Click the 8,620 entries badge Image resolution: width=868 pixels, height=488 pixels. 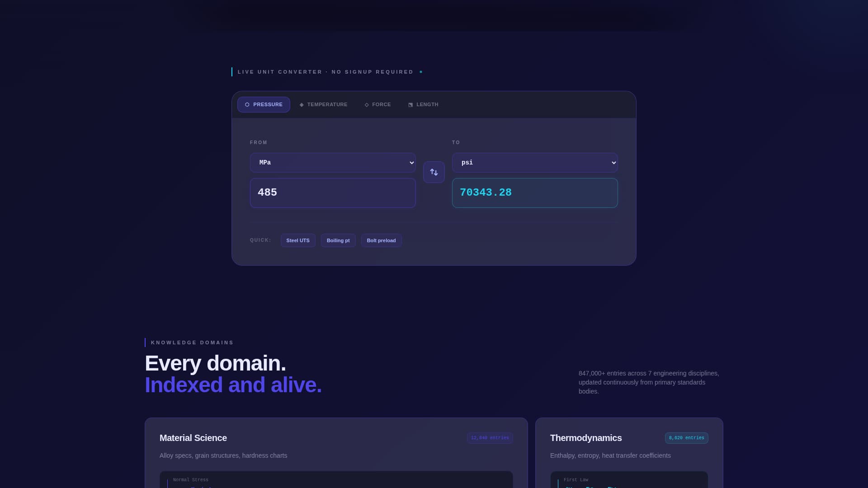(x=686, y=438)
